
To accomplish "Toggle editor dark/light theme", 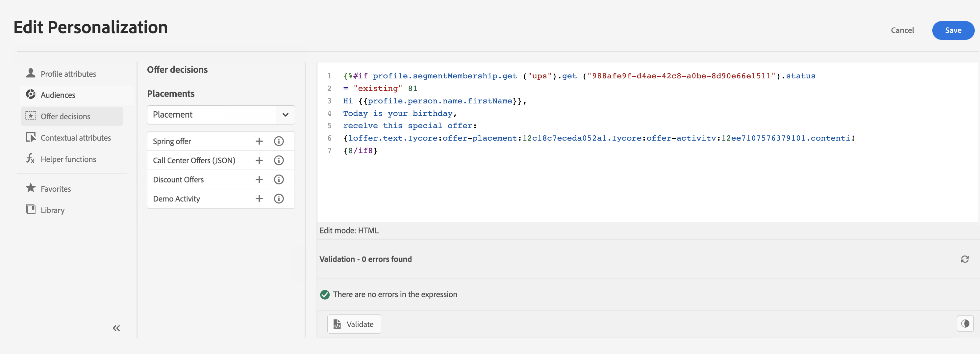I will tap(965, 324).
